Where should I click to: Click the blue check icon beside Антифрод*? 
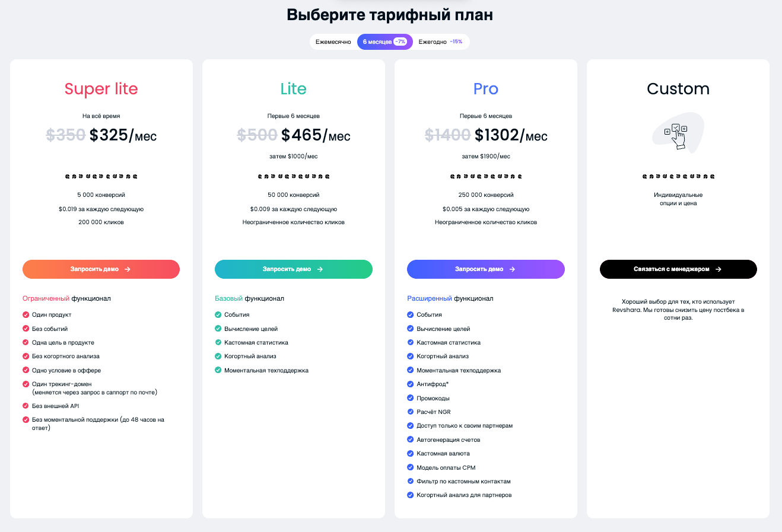[411, 384]
